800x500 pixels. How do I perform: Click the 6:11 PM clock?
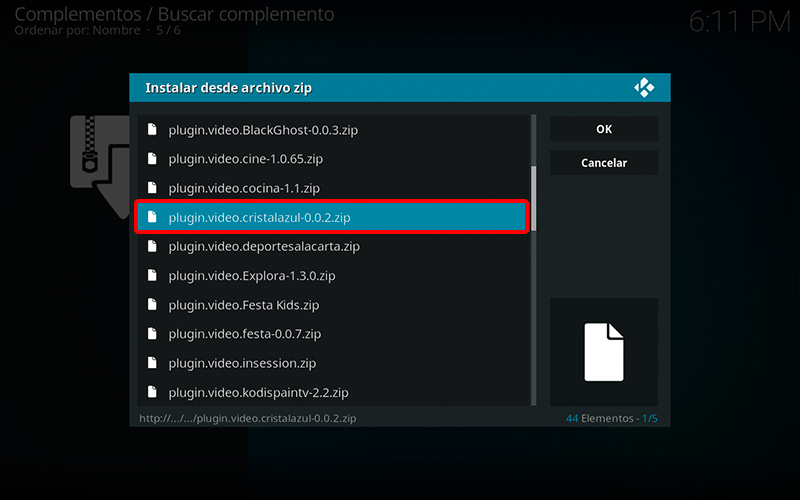click(x=739, y=22)
